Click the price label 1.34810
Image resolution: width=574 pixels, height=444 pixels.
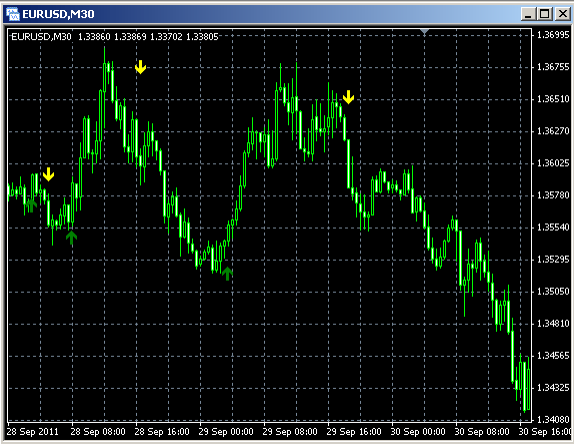point(553,324)
